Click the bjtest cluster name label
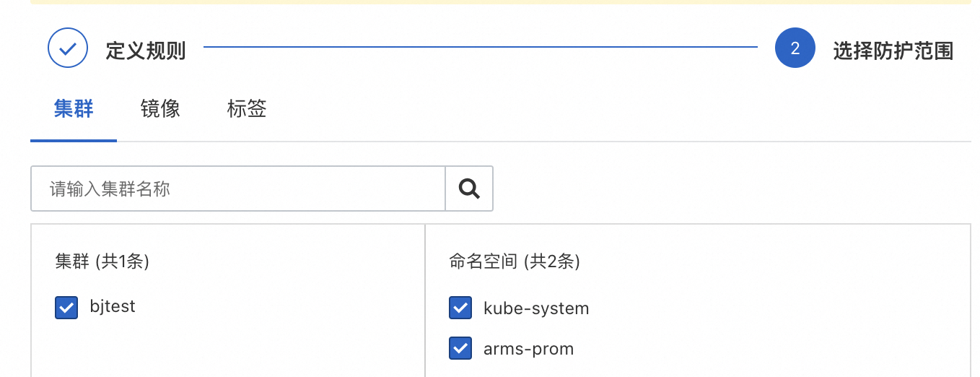980x377 pixels. (x=113, y=306)
